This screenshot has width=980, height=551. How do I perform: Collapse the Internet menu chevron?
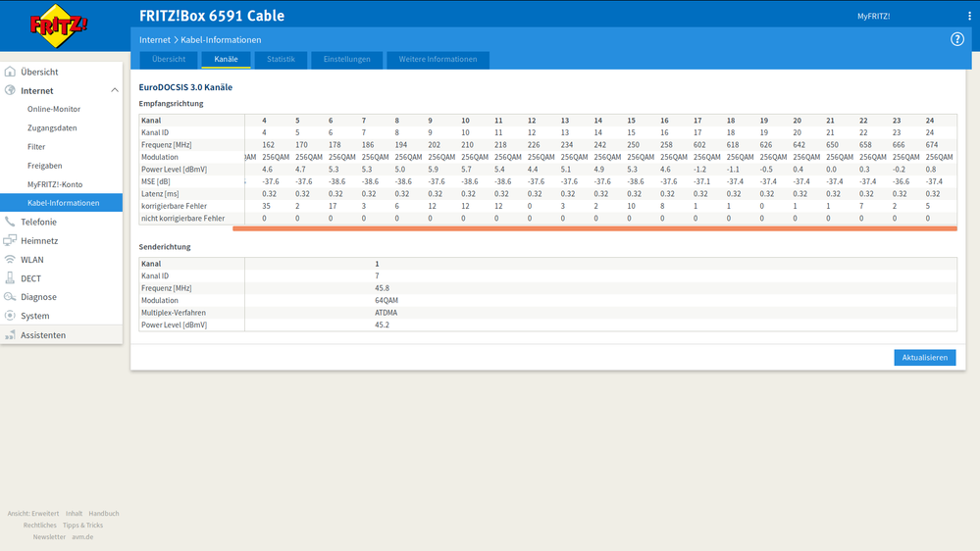[x=115, y=90]
